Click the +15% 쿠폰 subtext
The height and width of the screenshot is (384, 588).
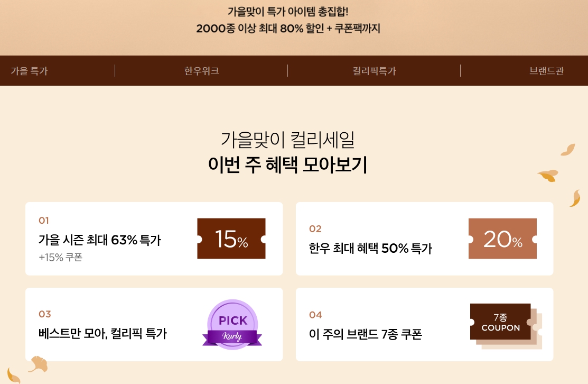tap(60, 257)
